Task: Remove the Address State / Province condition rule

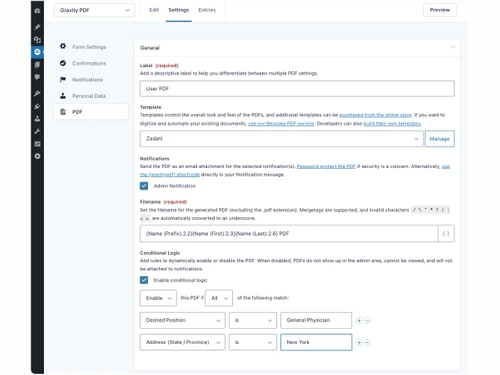Action: (x=367, y=342)
